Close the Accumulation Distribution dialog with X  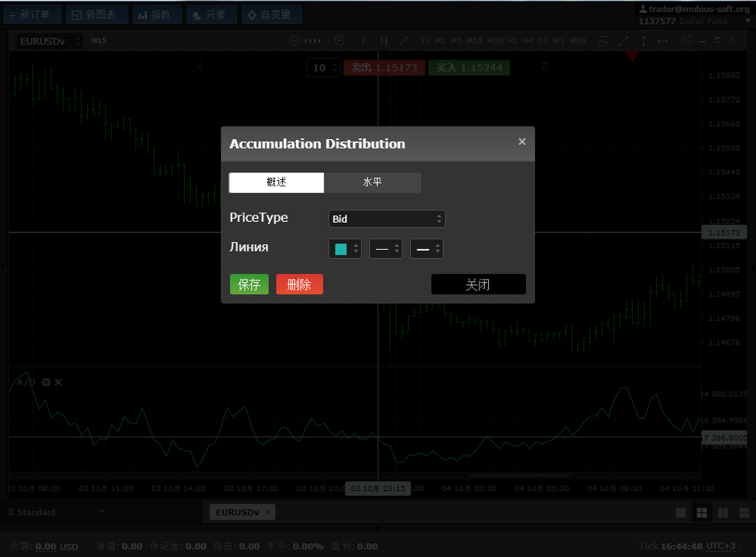point(522,141)
